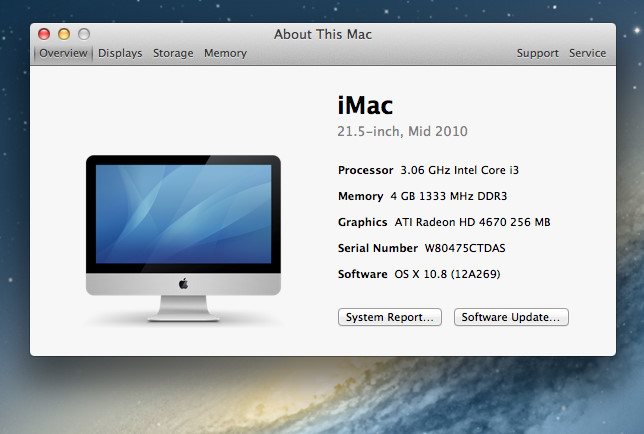Close the About This Mac window
The height and width of the screenshot is (434, 644).
pyautogui.click(x=44, y=34)
